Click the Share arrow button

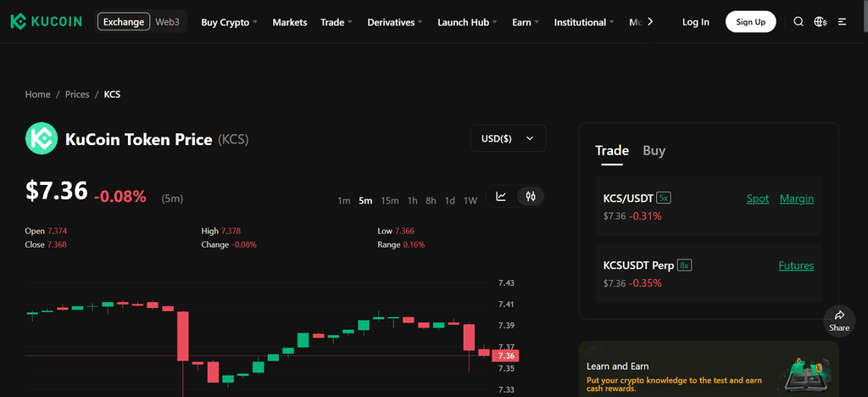pos(839,321)
